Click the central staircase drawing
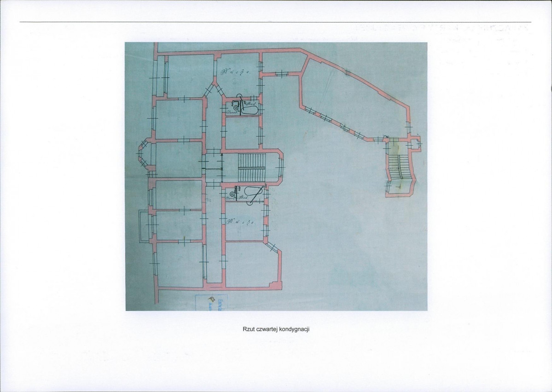The height and width of the screenshot is (392, 552). click(251, 167)
